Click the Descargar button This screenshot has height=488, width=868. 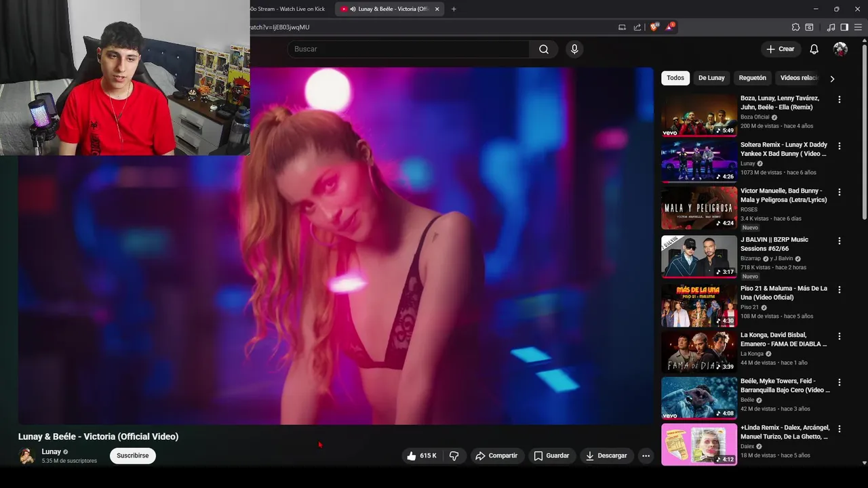pos(606,455)
